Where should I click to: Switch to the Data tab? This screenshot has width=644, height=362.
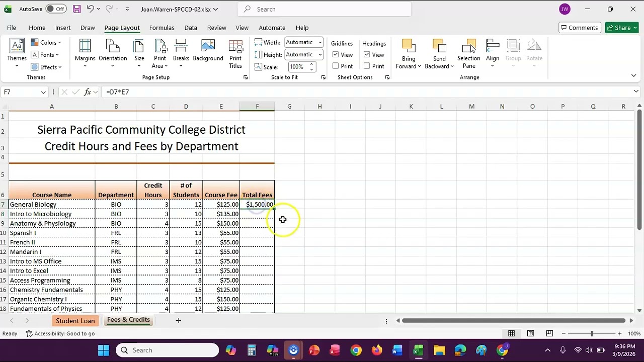pyautogui.click(x=191, y=28)
